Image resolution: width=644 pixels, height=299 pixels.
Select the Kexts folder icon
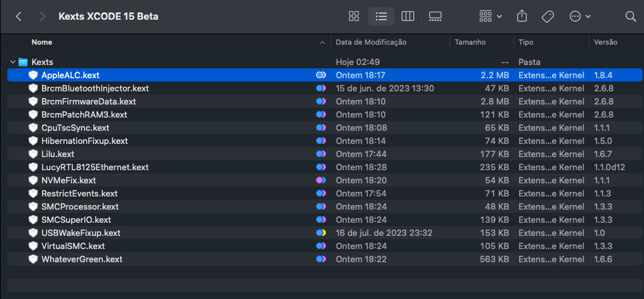pos(23,62)
